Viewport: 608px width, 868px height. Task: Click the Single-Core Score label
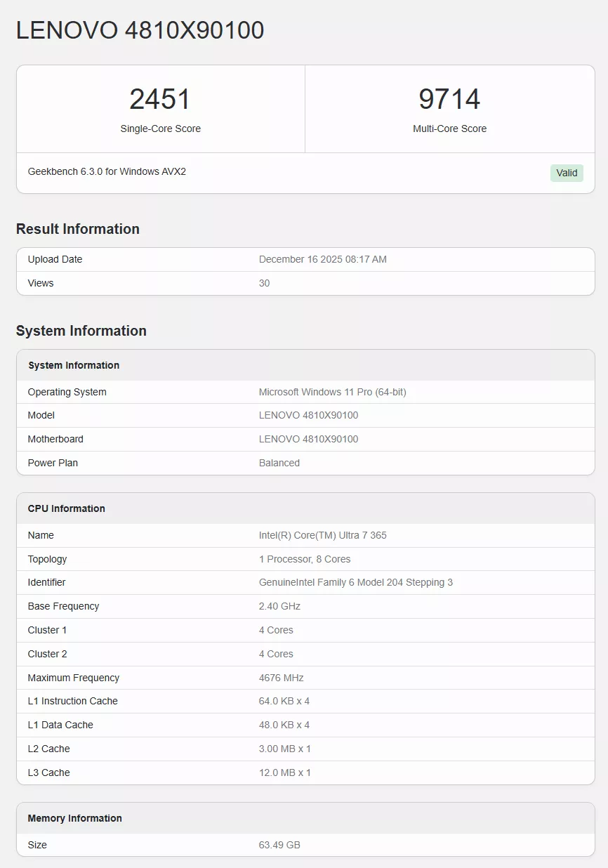(x=160, y=129)
